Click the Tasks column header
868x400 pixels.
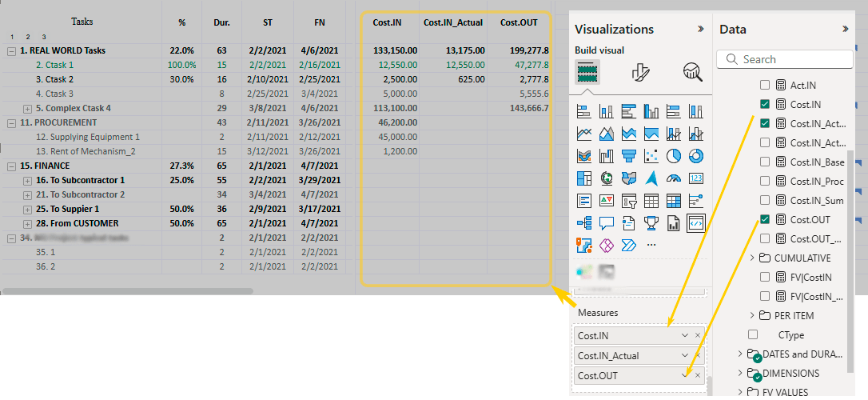point(82,22)
